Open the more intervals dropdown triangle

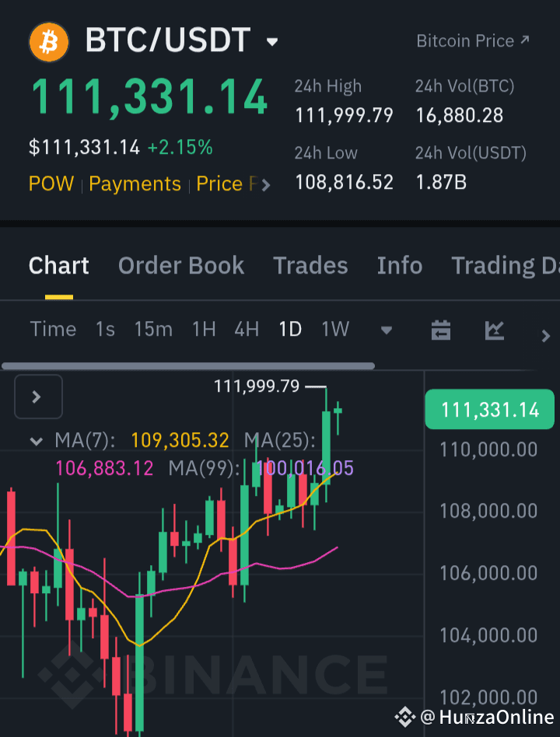click(387, 330)
